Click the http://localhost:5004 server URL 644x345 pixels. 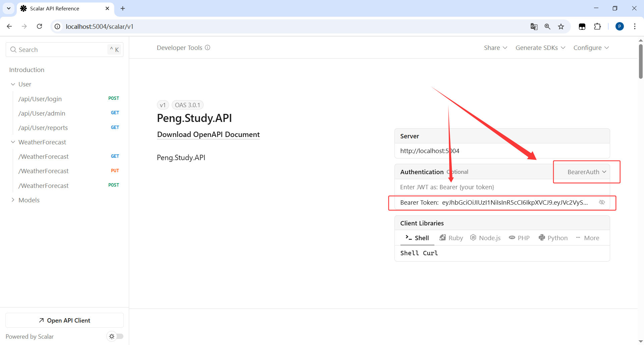[430, 151]
